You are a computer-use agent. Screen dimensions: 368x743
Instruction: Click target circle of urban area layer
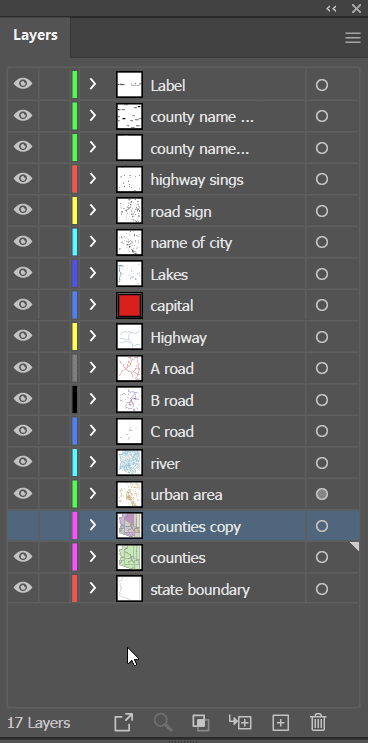(322, 495)
